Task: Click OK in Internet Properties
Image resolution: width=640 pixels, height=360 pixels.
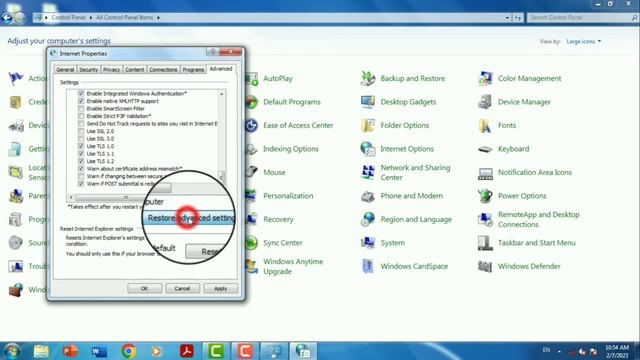Action: coord(144,289)
